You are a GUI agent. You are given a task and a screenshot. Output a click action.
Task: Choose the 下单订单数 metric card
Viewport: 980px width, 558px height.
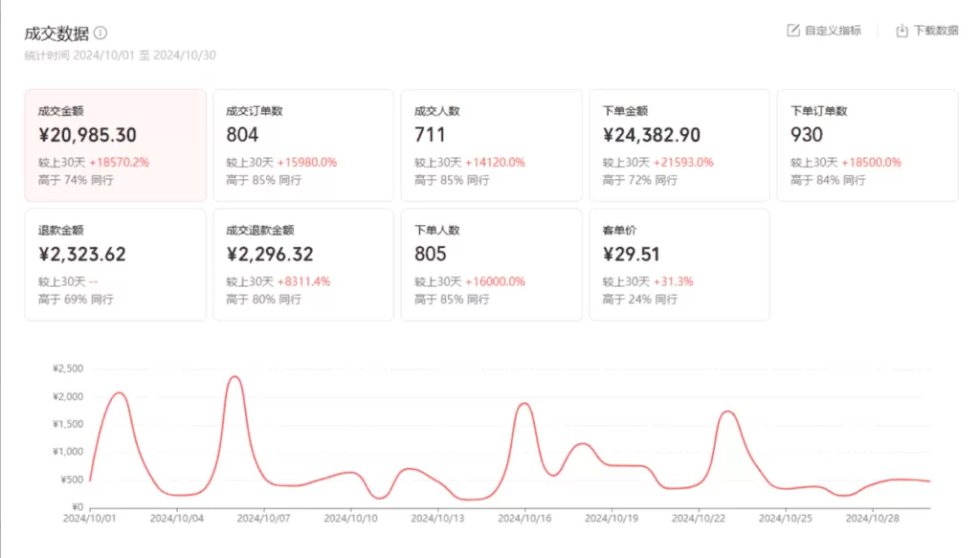(867, 145)
